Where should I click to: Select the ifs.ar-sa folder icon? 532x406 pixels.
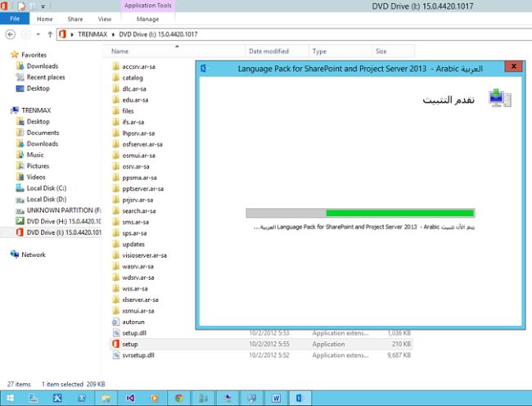[x=115, y=122]
